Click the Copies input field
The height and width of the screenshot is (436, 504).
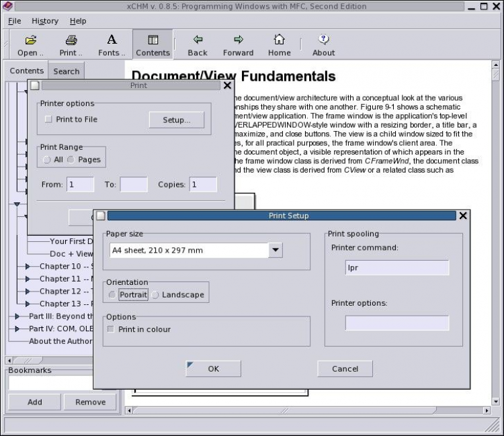(x=203, y=185)
